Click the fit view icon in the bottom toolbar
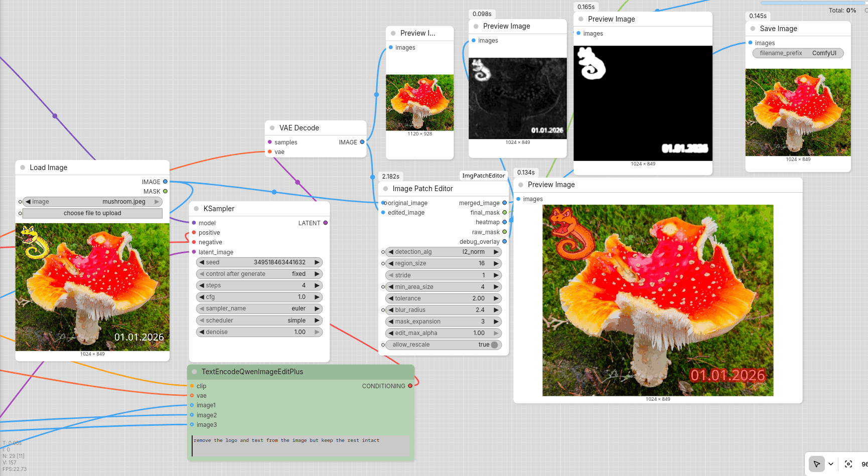Viewport: 868px width, 476px height. (848, 464)
